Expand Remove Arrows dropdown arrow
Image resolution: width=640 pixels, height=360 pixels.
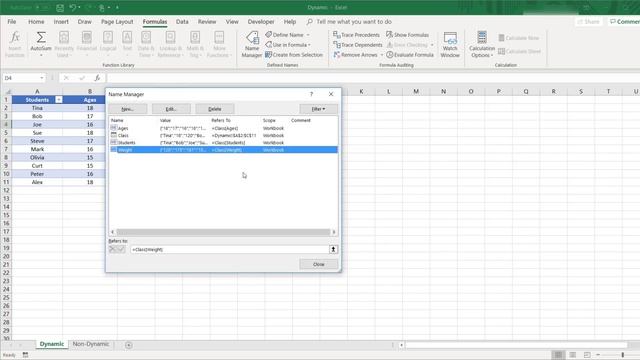tap(382, 55)
